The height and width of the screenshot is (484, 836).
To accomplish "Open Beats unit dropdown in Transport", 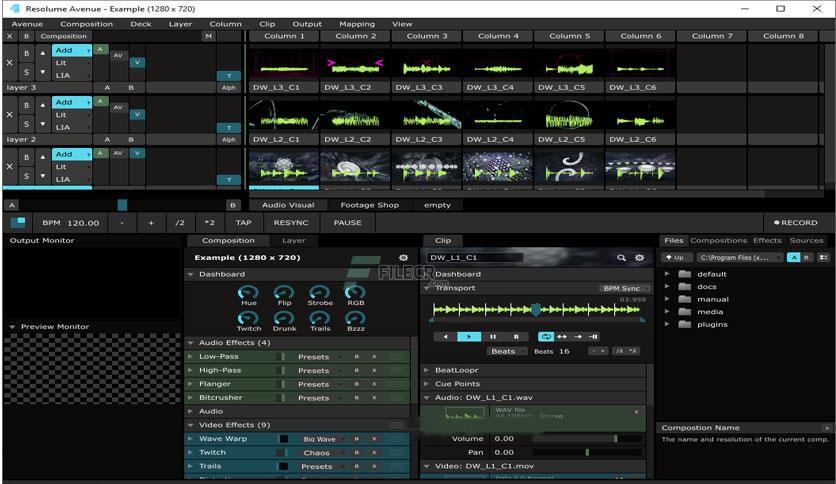I will pyautogui.click(x=507, y=351).
